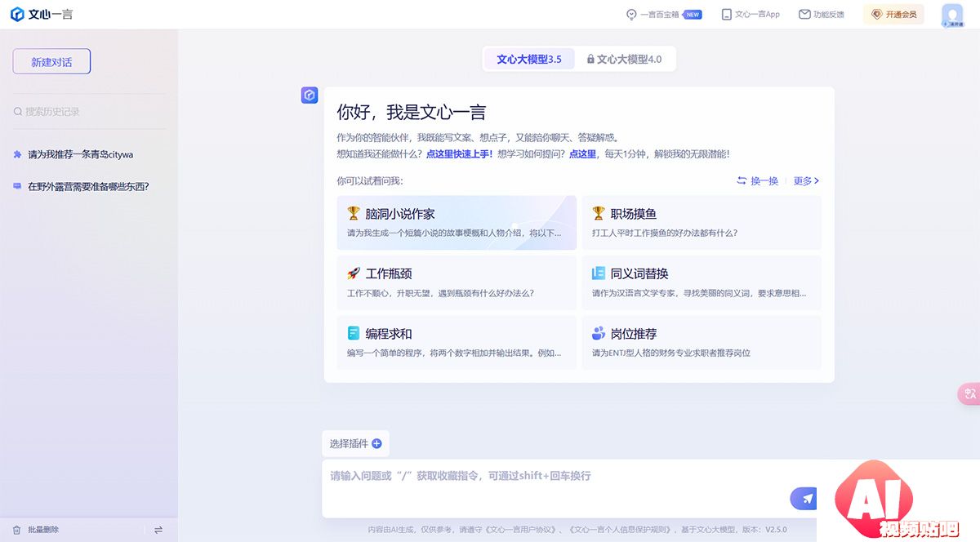Click chat icon beside 野外露营 history
980x542 pixels.
pos(17,186)
